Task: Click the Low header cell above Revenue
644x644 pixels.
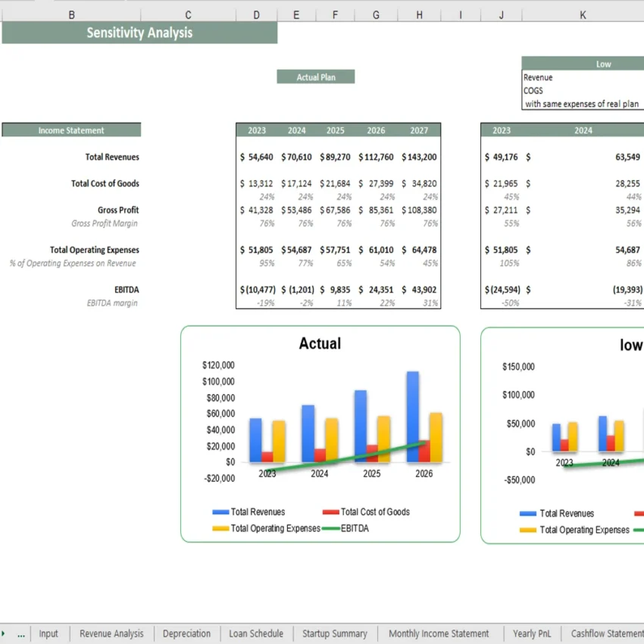Action: pos(604,64)
